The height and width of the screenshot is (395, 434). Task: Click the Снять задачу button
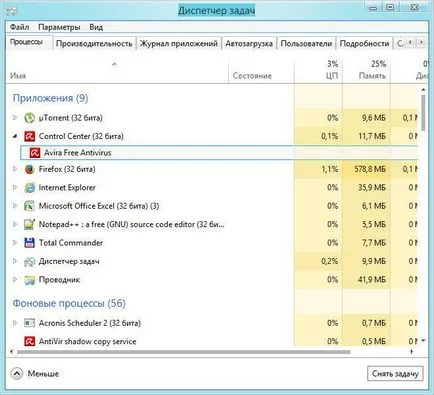pyautogui.click(x=395, y=374)
